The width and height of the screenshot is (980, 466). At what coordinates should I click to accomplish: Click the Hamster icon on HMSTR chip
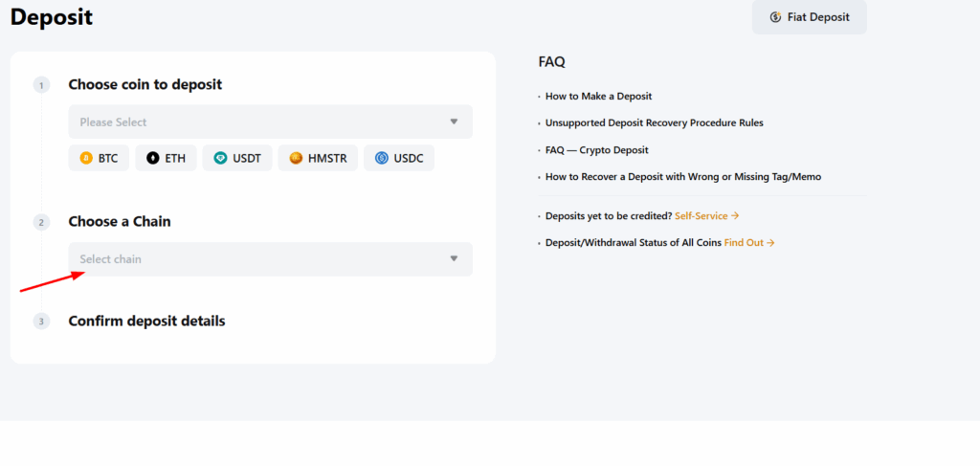click(296, 158)
